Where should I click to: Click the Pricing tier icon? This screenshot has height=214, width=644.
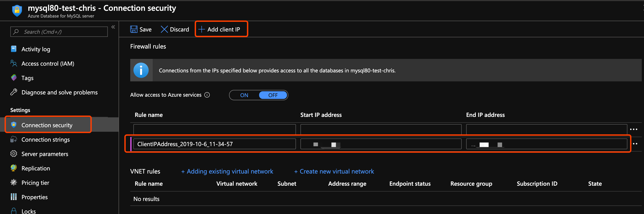(14, 183)
